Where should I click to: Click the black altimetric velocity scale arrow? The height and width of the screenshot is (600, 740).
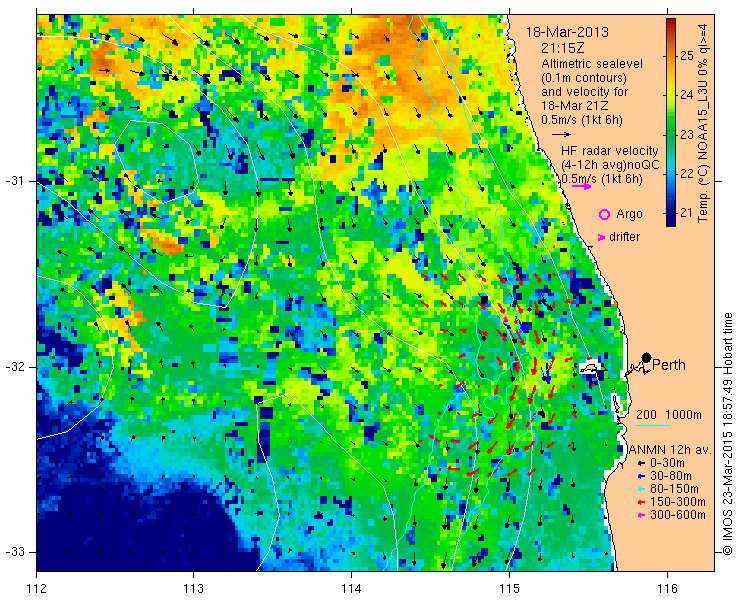561,135
